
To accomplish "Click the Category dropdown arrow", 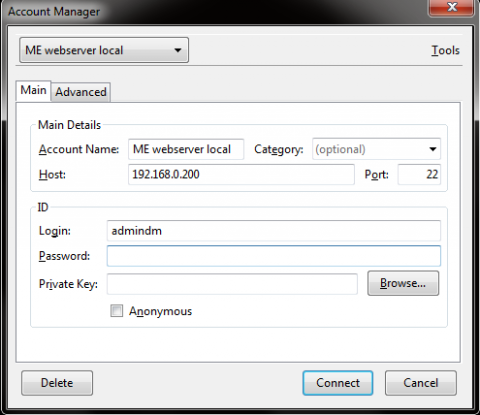I will coord(432,149).
